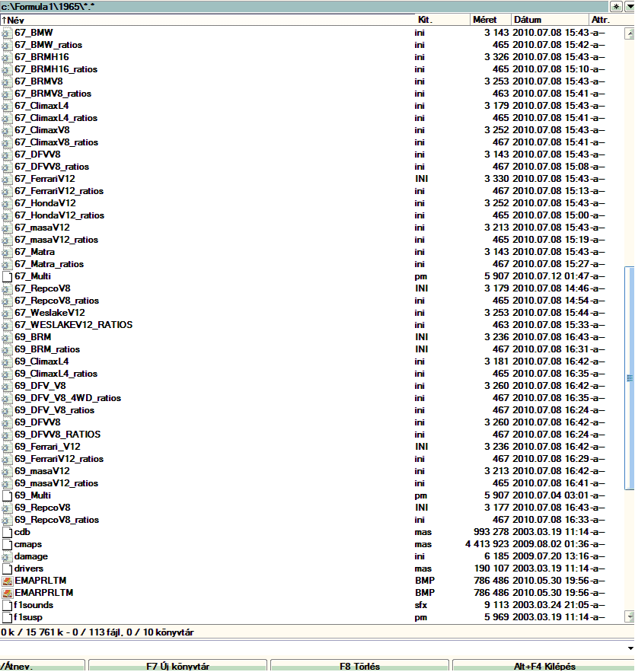Select the 69_DFVV8_RATIOS file name

click(x=57, y=435)
